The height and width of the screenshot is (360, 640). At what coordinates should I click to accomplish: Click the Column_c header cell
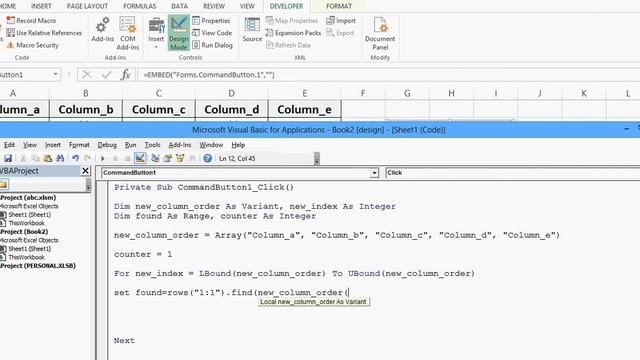tap(159, 109)
